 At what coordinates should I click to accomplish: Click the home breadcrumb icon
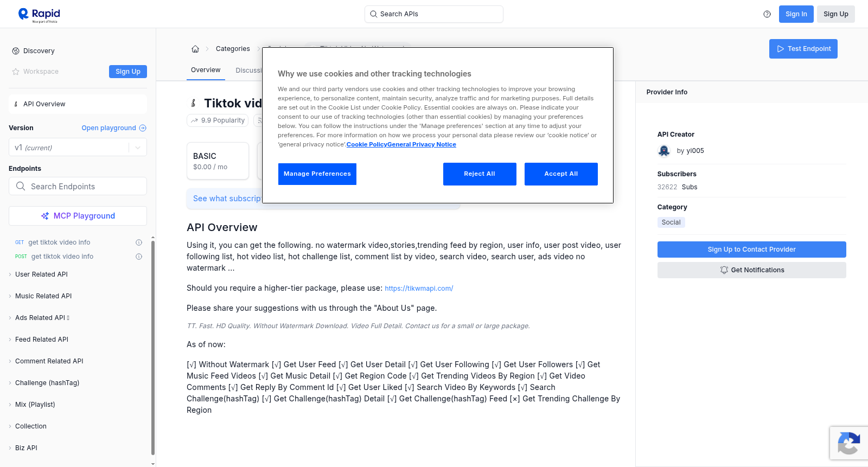coord(195,49)
